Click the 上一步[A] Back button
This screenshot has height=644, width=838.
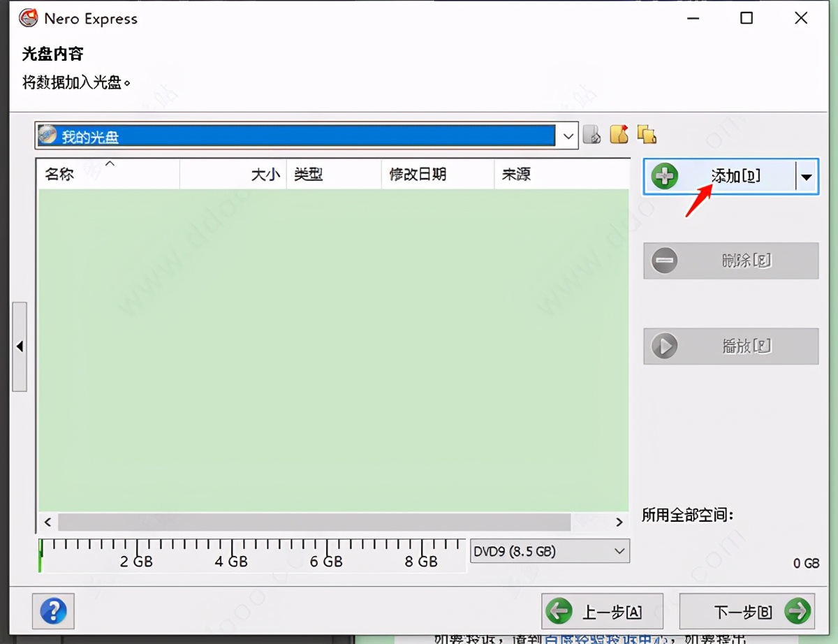click(x=602, y=610)
